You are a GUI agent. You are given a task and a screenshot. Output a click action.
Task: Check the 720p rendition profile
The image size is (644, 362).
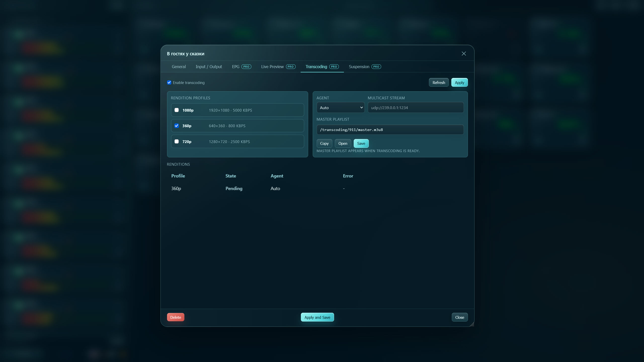177,142
